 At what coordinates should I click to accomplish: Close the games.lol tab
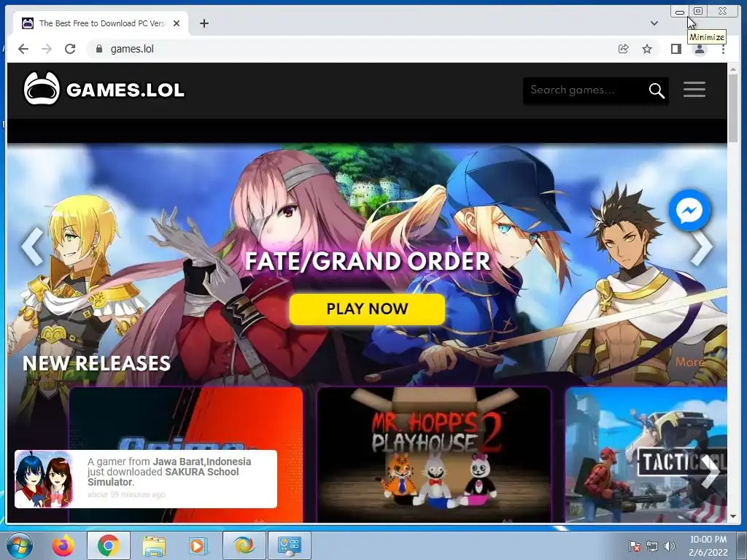pos(177,23)
